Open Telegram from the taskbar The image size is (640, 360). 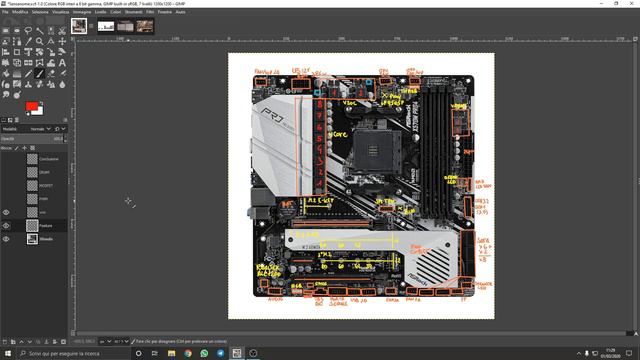(x=220, y=353)
